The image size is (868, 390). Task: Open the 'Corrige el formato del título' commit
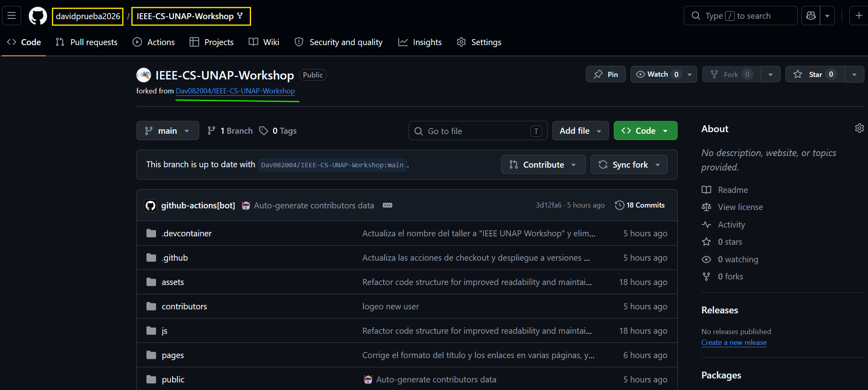point(478,355)
